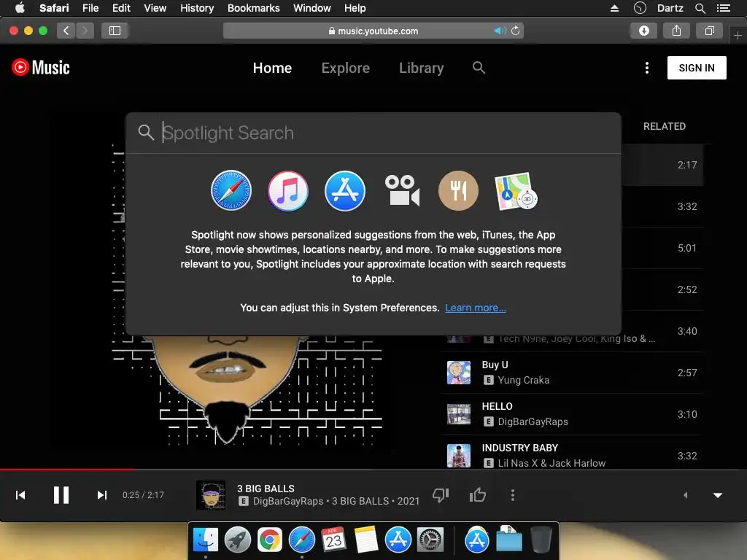747x560 pixels.
Task: Open the Edit menu
Action: [x=121, y=8]
